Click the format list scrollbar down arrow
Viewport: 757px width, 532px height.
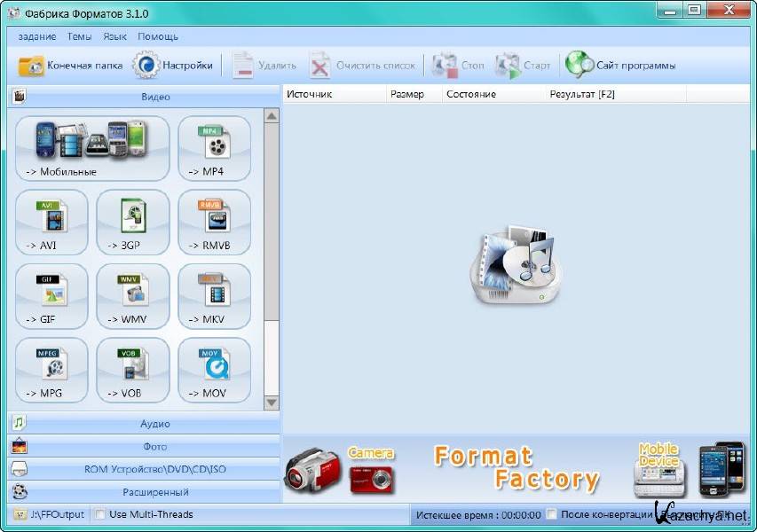pos(272,403)
